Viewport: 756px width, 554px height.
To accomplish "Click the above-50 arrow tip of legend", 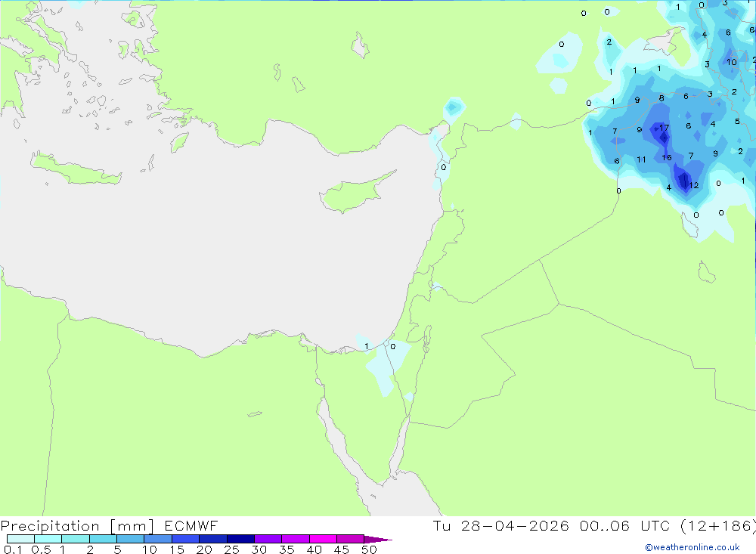I will (x=378, y=540).
